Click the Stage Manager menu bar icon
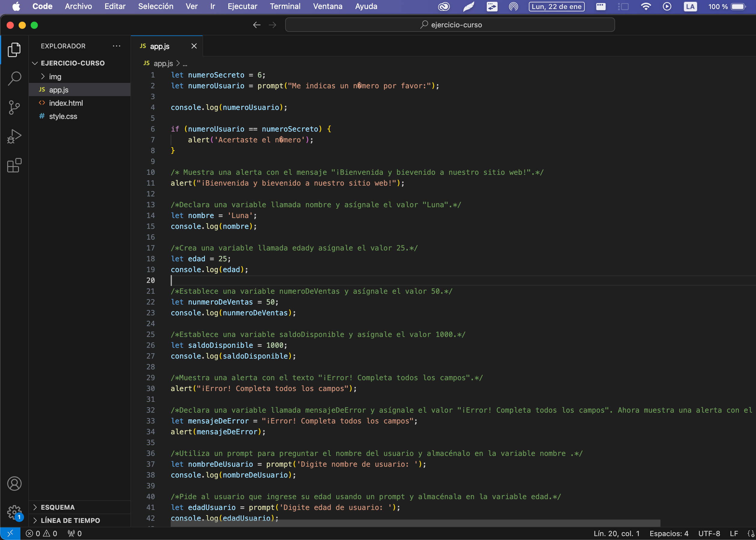This screenshot has height=540, width=756. click(623, 6)
